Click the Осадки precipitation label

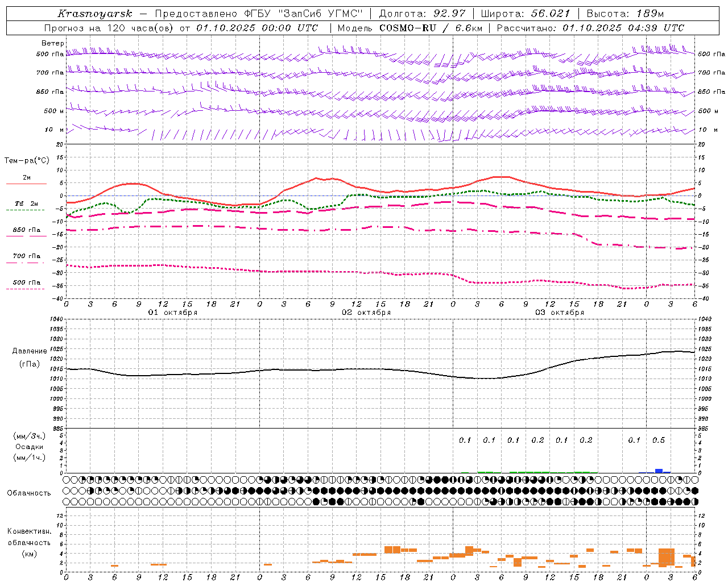(30, 447)
